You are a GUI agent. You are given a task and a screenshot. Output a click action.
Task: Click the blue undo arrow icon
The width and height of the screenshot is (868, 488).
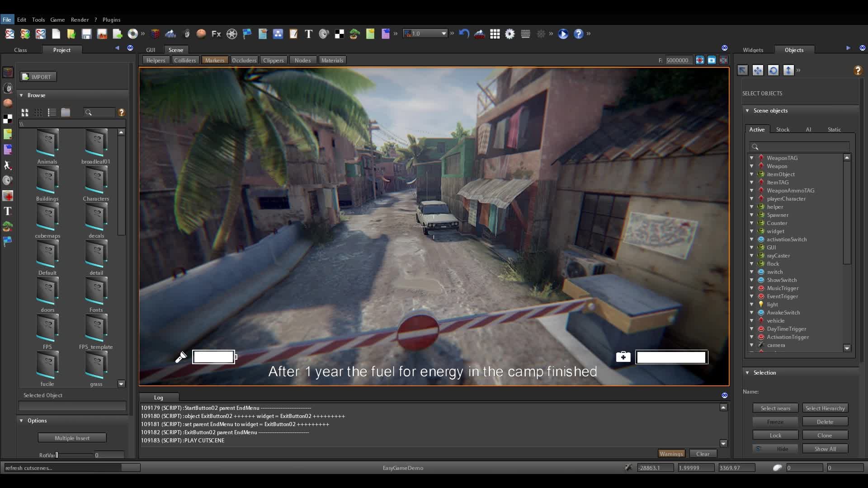(464, 34)
